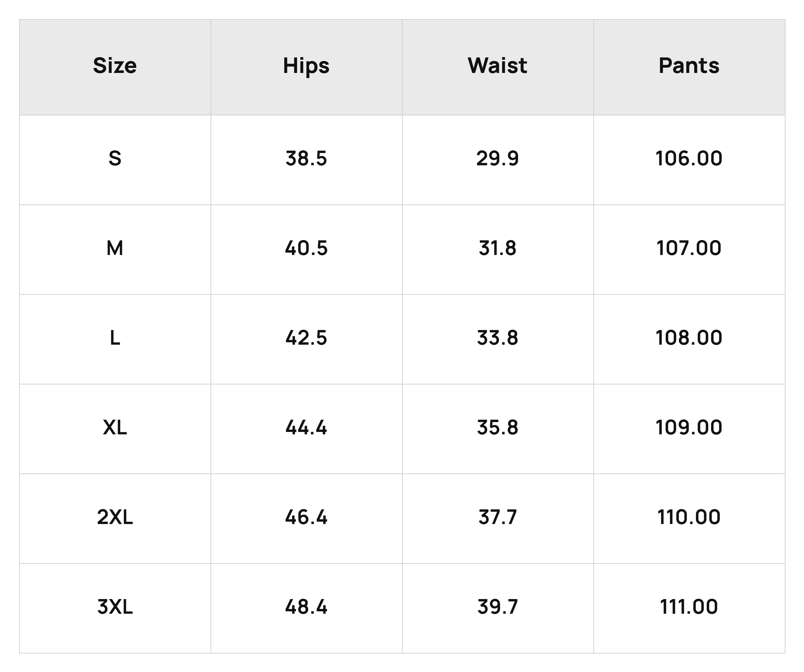The height and width of the screenshot is (672, 804).
Task: Click waist value 37.7
Action: coord(497,517)
